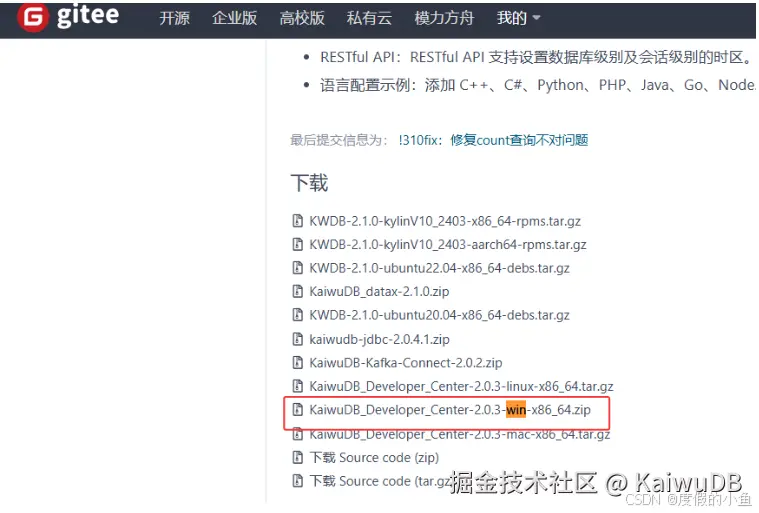Click archive icon beside kaiwudb-jdbc zip

click(298, 339)
